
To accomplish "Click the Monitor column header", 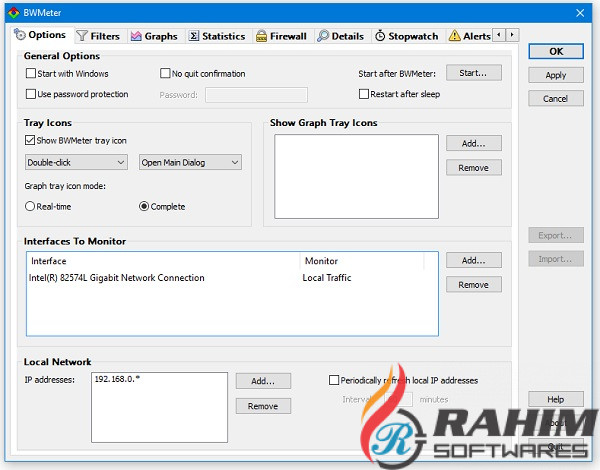I will coord(362,261).
